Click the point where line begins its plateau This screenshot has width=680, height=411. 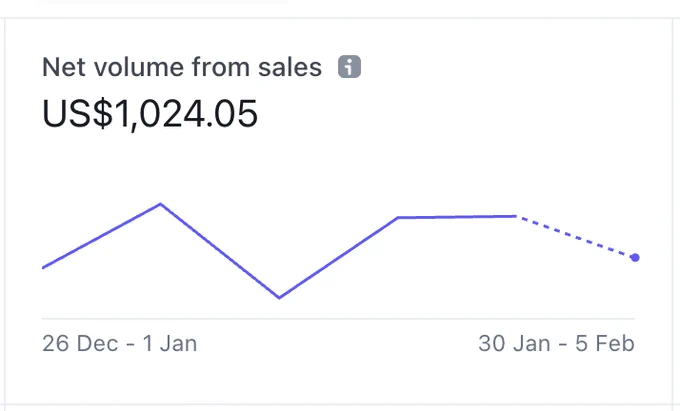tap(398, 217)
